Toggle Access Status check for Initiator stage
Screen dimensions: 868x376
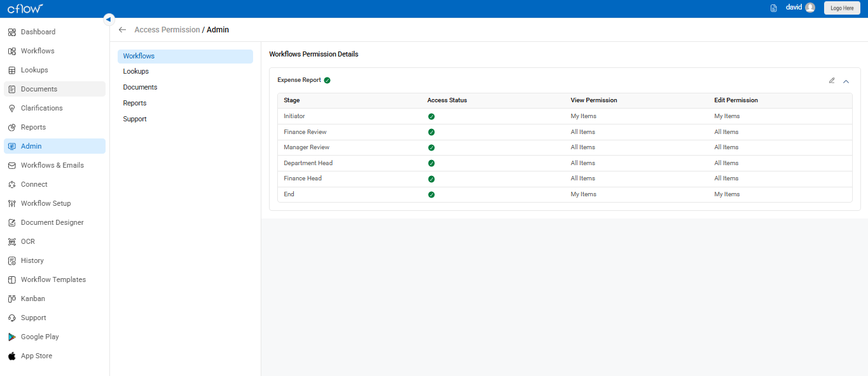coord(431,117)
